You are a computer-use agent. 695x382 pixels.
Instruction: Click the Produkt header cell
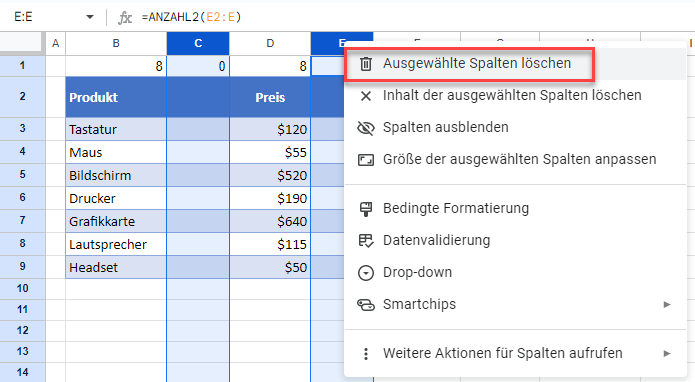point(116,97)
